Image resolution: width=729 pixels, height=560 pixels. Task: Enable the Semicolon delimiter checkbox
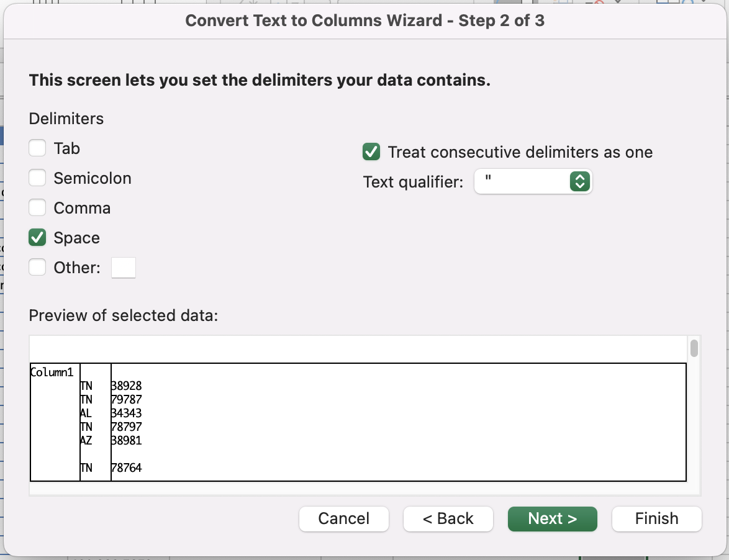click(x=37, y=178)
